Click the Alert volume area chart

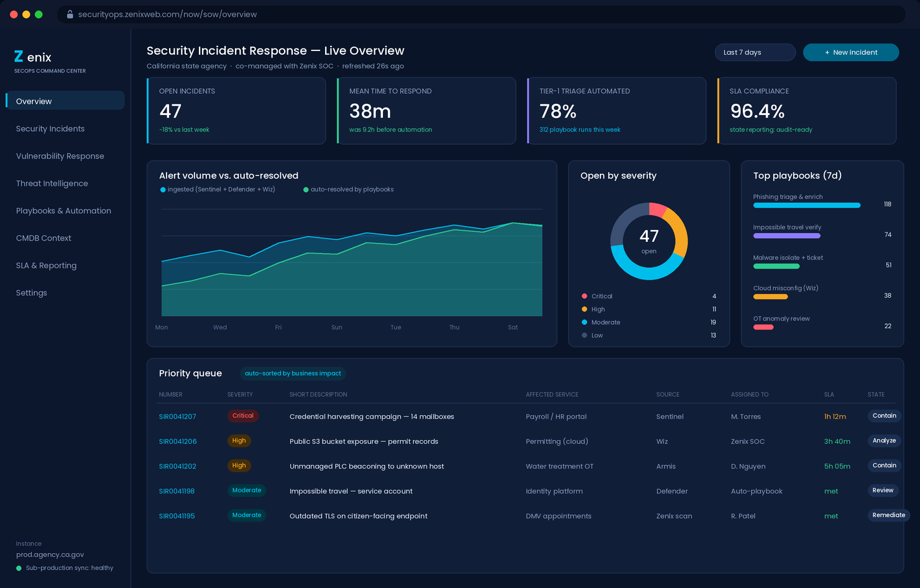point(352,262)
